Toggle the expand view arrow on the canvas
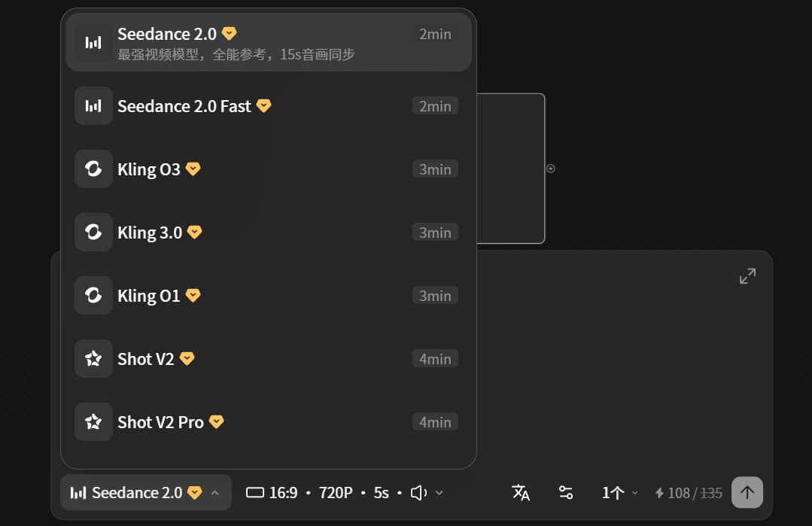 coord(747,275)
